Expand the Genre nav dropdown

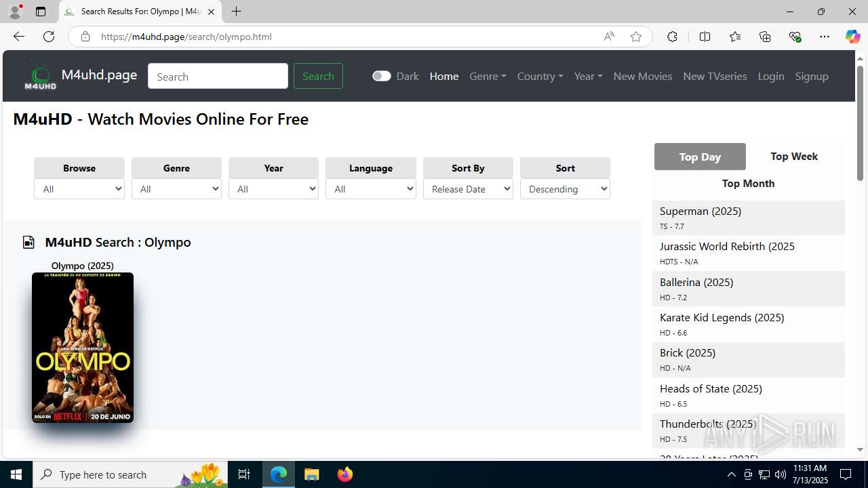[x=488, y=76]
